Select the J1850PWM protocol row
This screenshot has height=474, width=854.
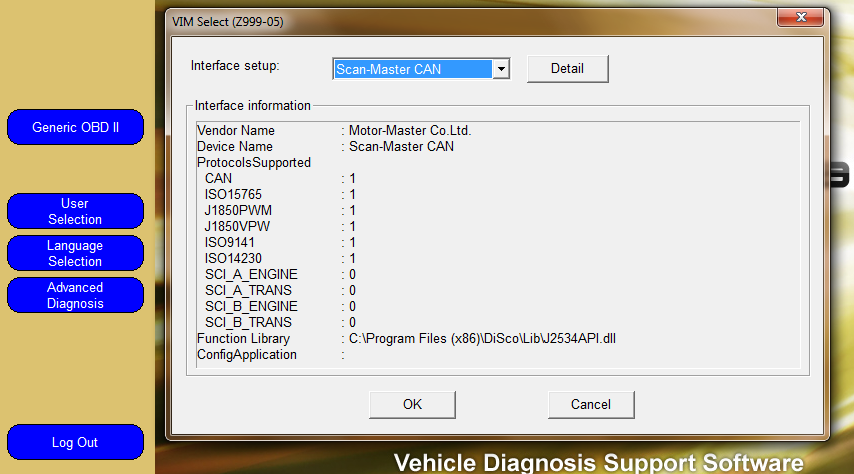point(279,210)
